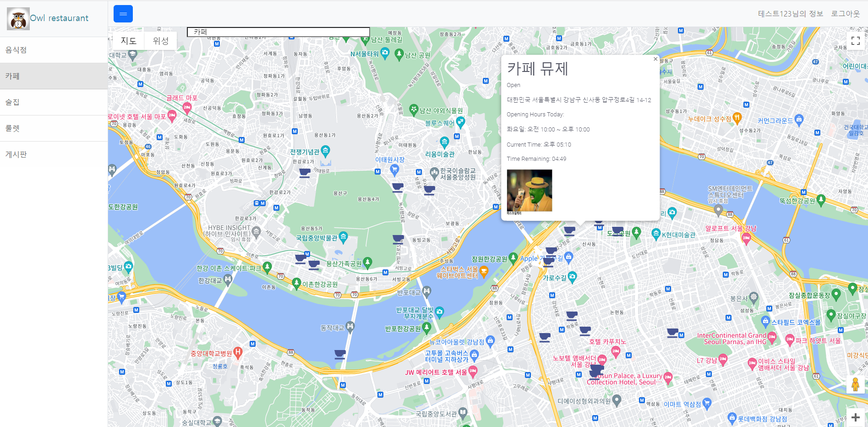Open Street View pegman icon
Viewport: 868px width, 427px height.
pos(855,384)
